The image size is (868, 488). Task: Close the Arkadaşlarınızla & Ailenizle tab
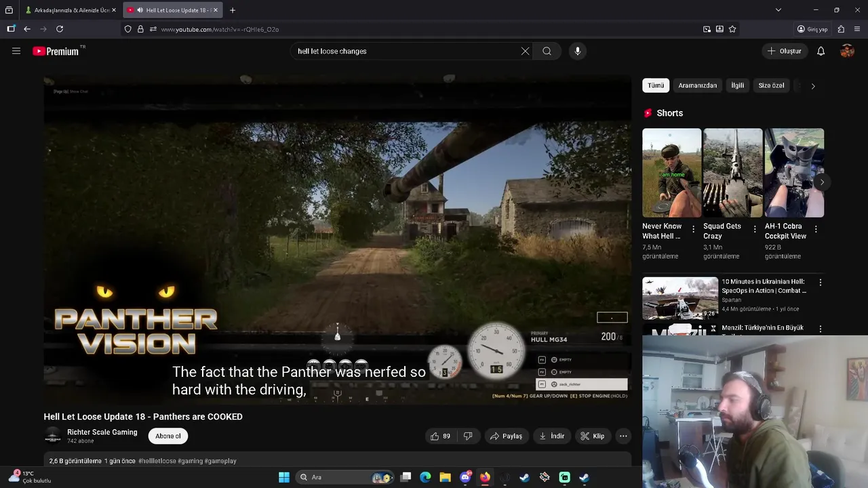click(113, 10)
